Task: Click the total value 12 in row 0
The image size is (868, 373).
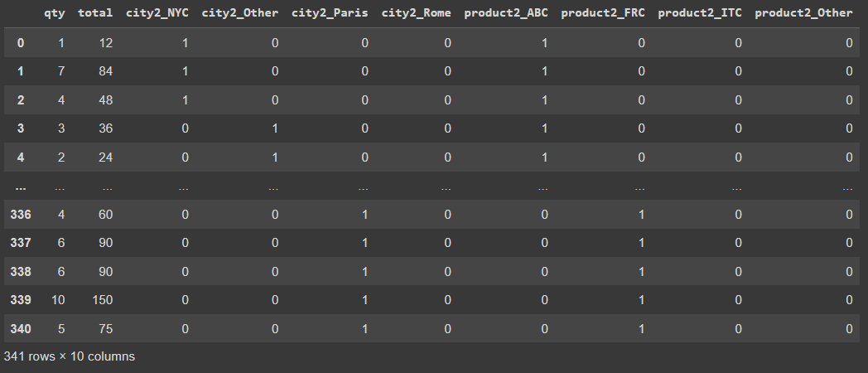Action: 104,42
